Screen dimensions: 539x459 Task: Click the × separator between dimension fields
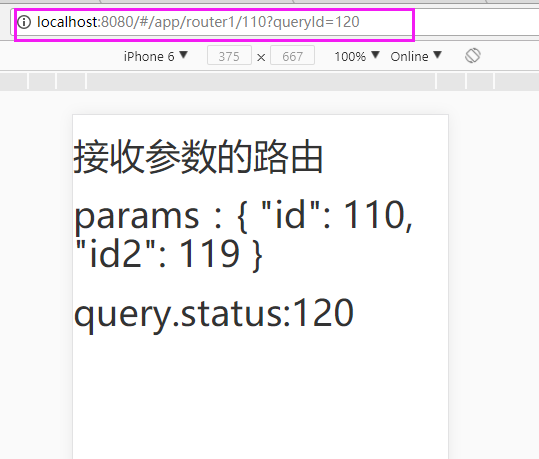(261, 57)
